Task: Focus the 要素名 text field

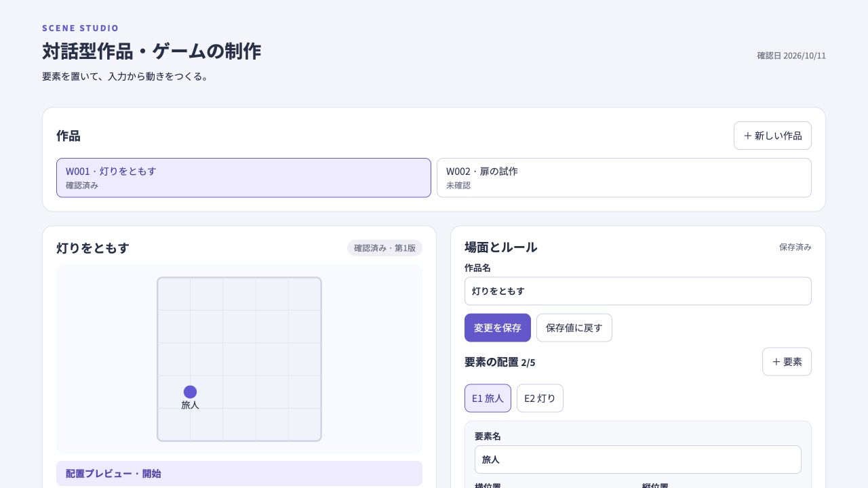Action: click(x=637, y=460)
